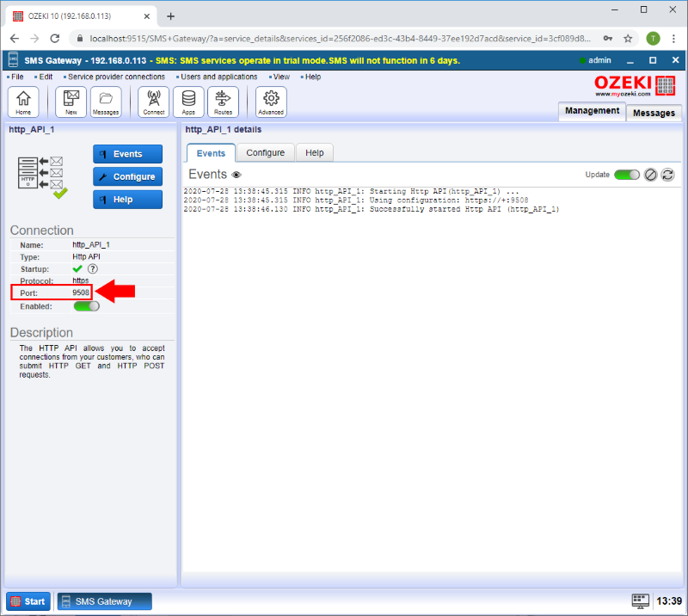Select the Events tab in details
688x616 pixels.
click(211, 153)
